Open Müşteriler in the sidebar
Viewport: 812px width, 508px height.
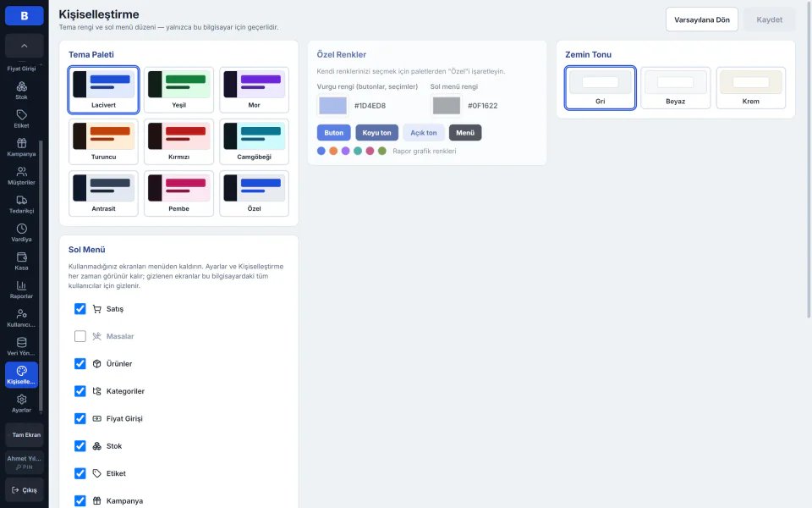(21, 176)
